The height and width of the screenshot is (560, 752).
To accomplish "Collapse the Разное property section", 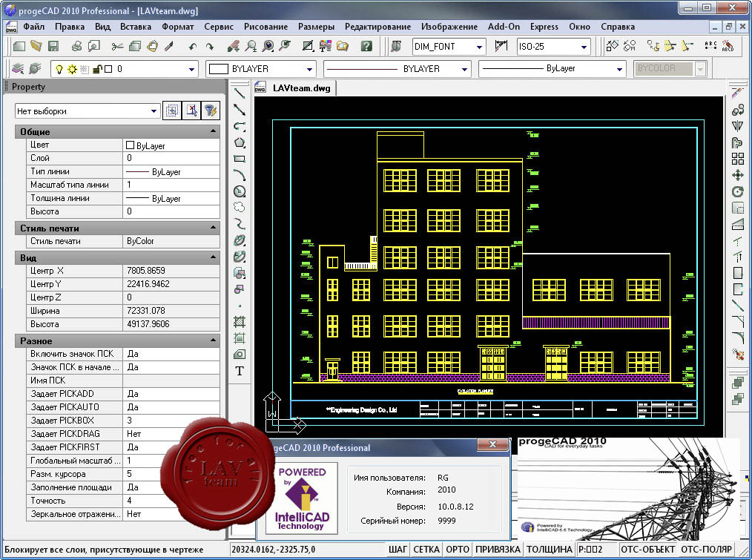I will 214,340.
